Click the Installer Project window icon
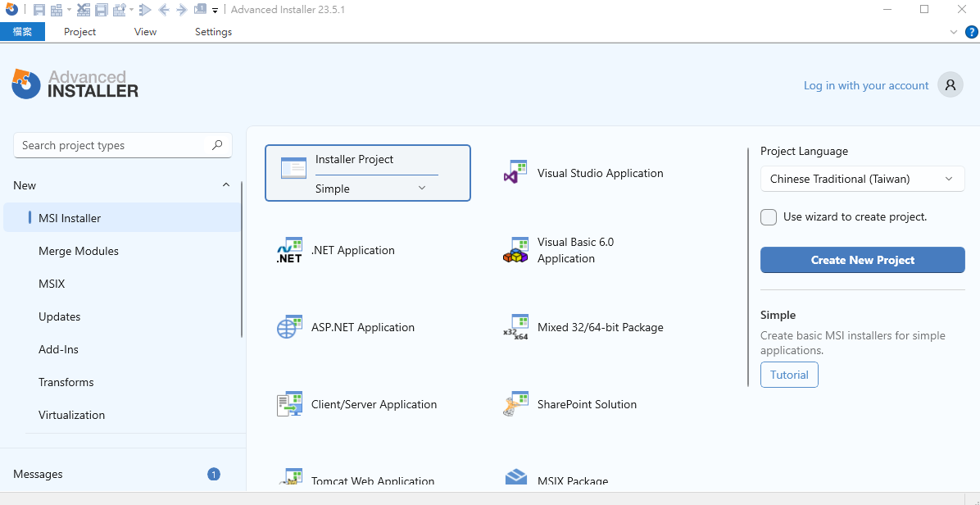This screenshot has width=980, height=505. 293,168
